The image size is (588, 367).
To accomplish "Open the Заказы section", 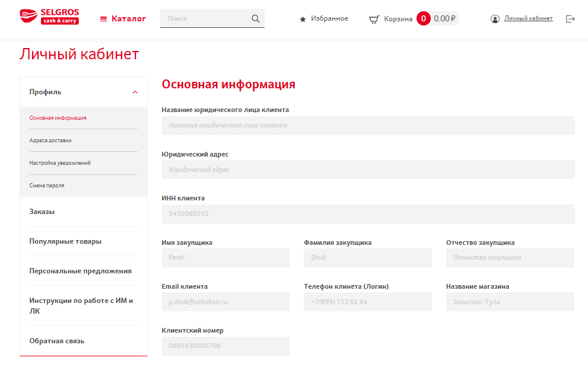I will pyautogui.click(x=42, y=212).
